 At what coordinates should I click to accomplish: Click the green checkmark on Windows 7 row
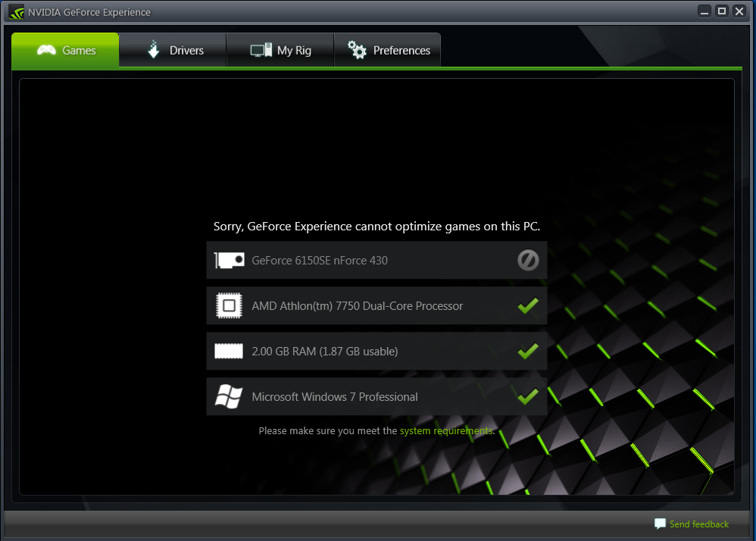(528, 396)
